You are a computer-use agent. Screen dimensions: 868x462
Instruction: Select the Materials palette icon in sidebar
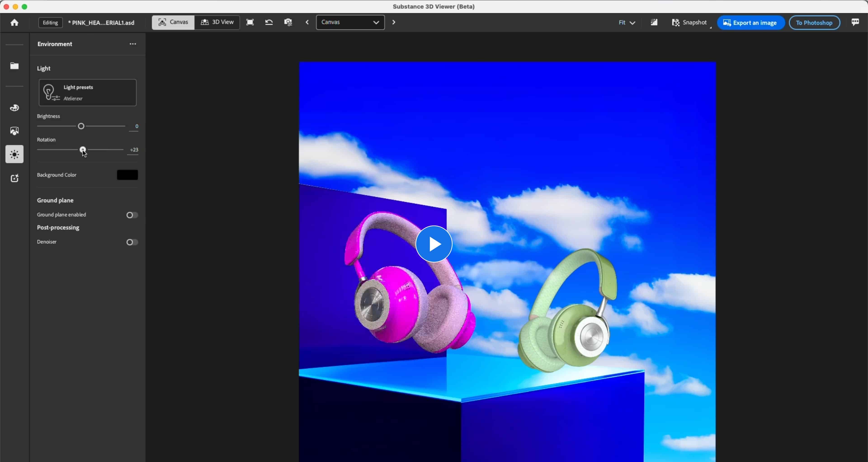14,108
